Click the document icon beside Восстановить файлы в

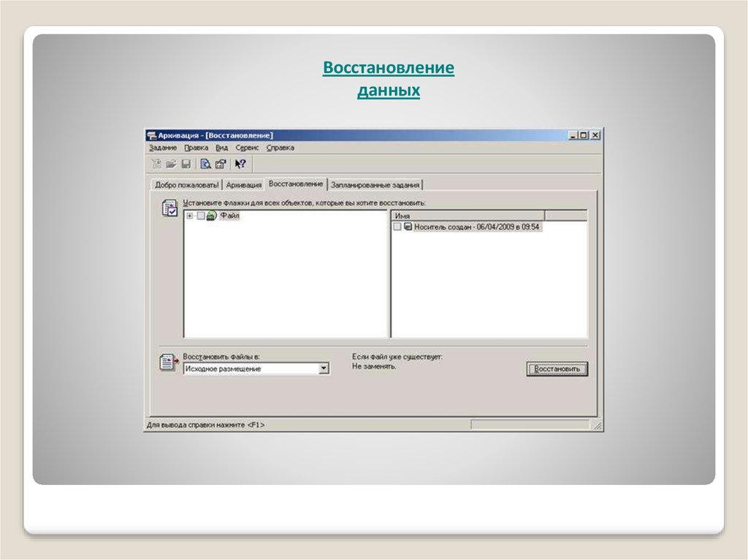click(169, 363)
